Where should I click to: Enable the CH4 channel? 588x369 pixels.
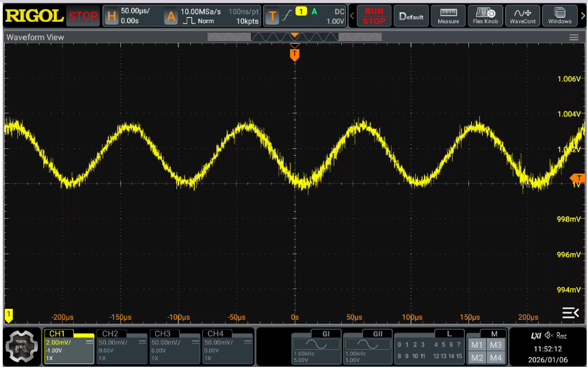(x=228, y=346)
